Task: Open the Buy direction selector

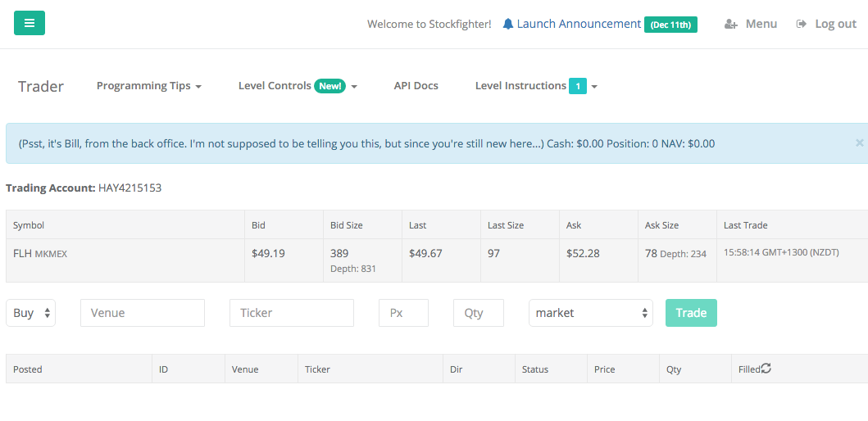Action: point(30,313)
